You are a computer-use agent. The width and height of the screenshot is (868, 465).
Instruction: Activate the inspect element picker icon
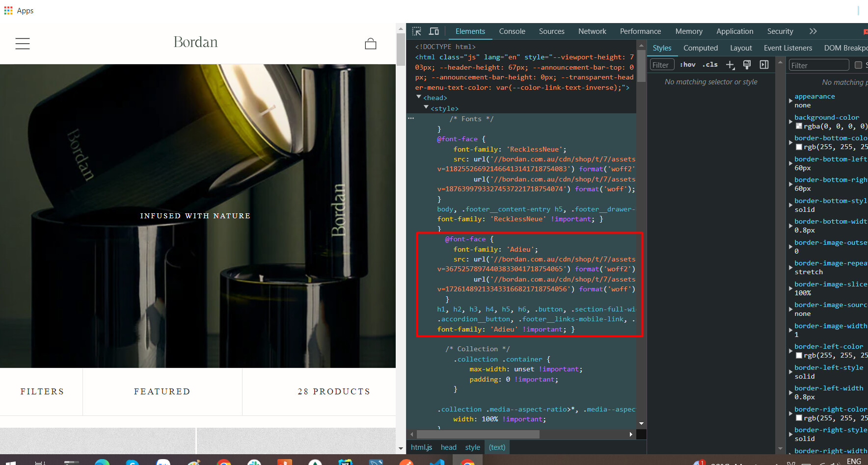click(417, 31)
